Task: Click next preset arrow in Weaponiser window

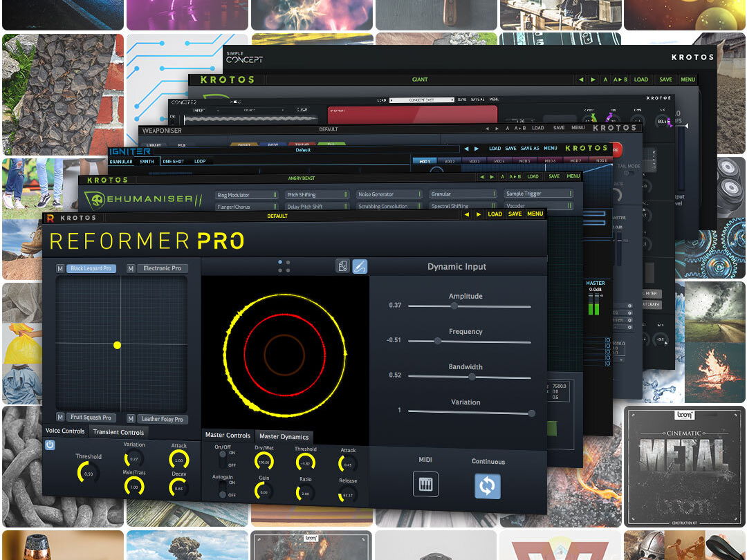Action: pos(497,129)
